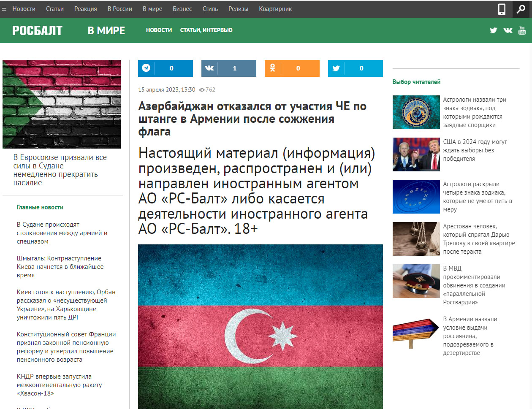
Task: Open Rosbalt YouTube channel icon
Action: click(x=522, y=30)
